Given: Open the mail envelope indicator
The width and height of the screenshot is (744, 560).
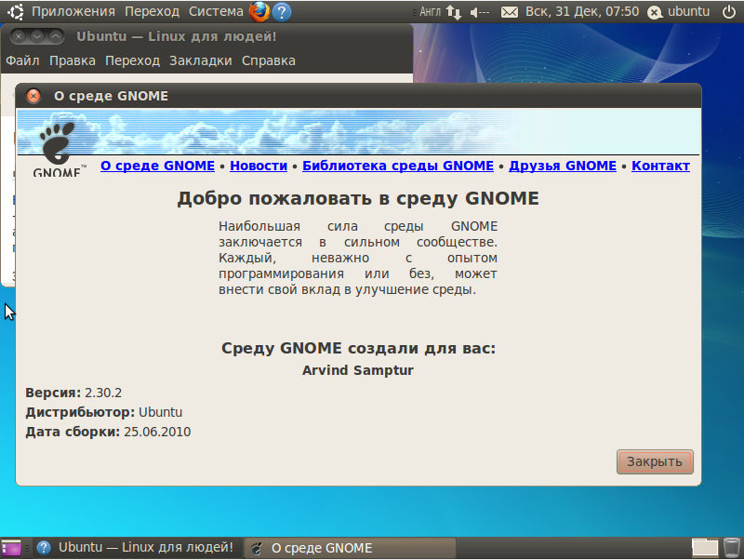Looking at the screenshot, I should tap(510, 12).
